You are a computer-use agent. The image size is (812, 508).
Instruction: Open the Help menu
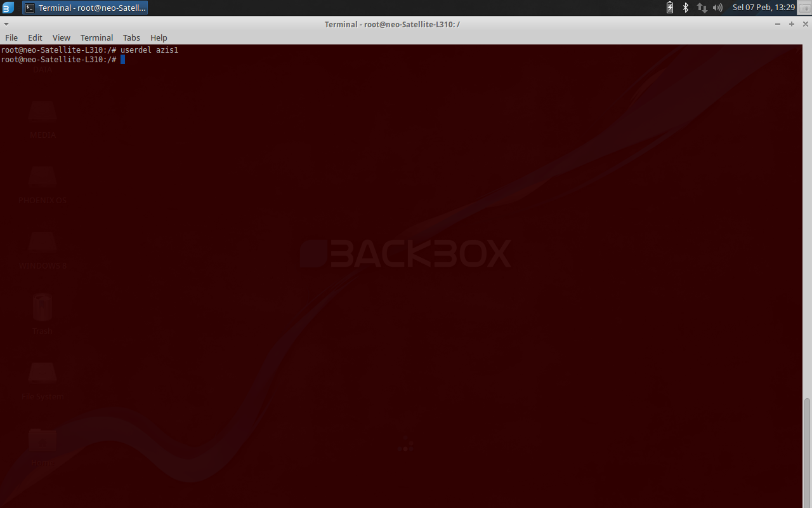click(159, 37)
